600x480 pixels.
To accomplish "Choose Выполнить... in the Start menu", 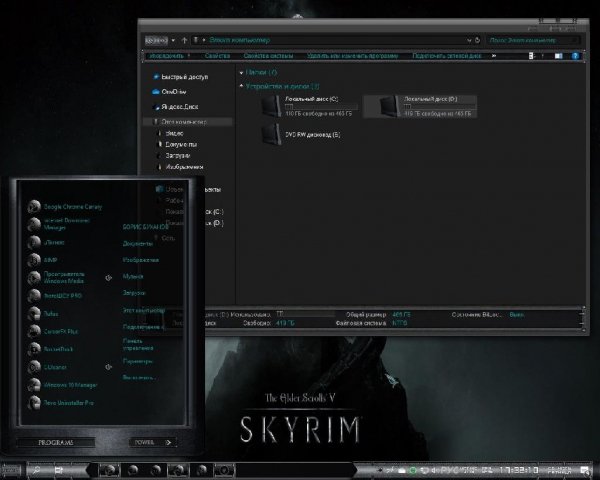I will click(139, 377).
